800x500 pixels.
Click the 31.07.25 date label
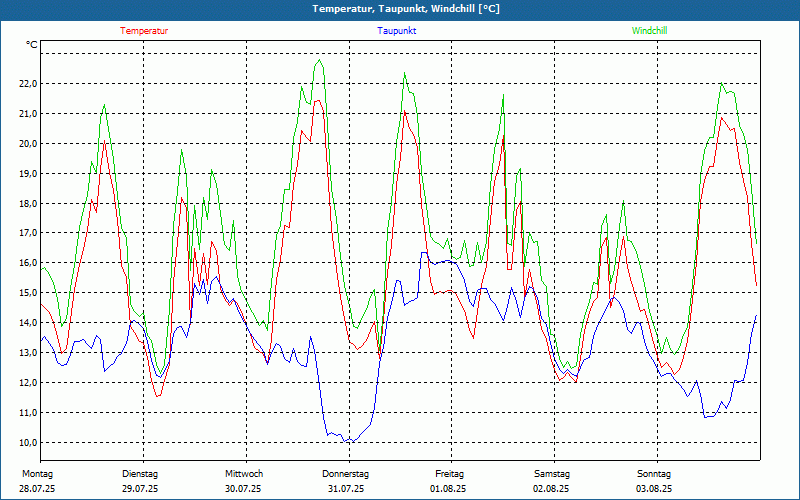pos(346,489)
